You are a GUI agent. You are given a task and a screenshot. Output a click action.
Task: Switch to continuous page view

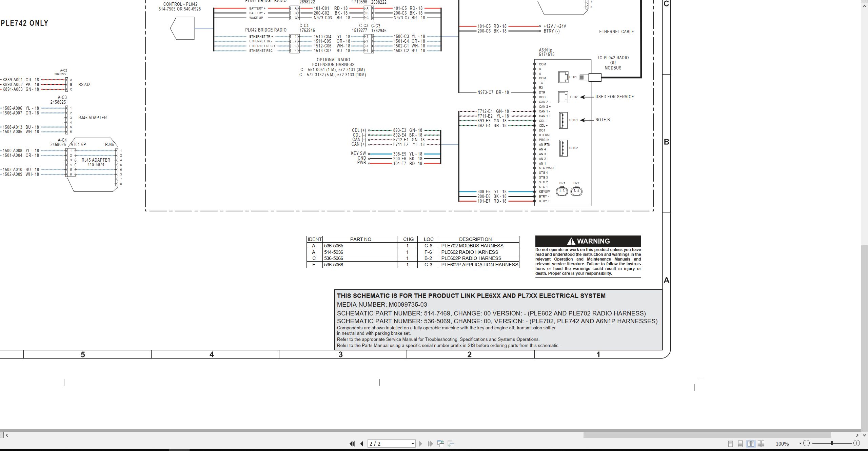[x=741, y=444]
